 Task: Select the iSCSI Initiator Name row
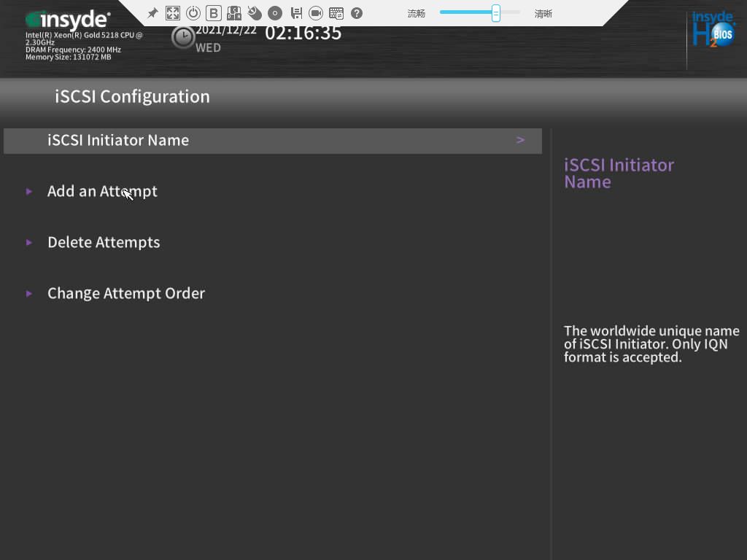(x=272, y=141)
